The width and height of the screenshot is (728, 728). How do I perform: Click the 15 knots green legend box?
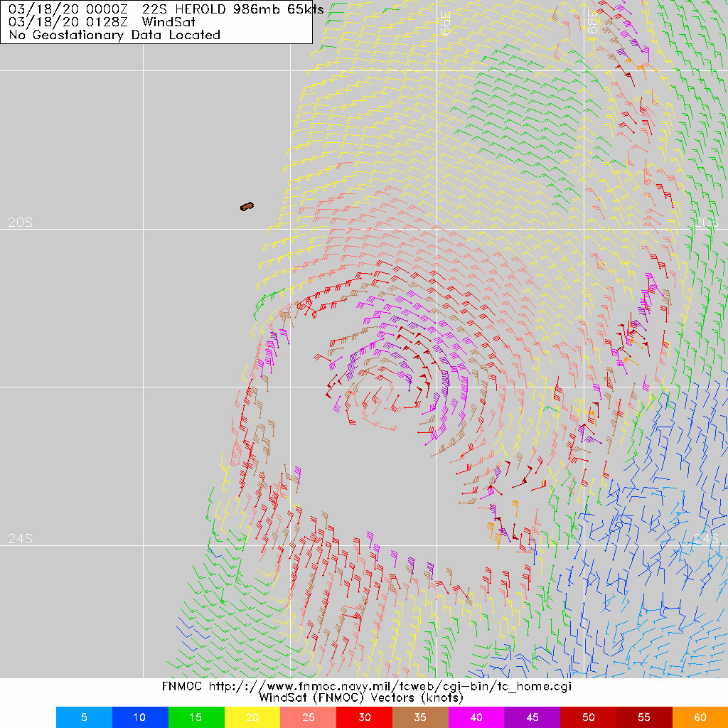[x=196, y=717]
